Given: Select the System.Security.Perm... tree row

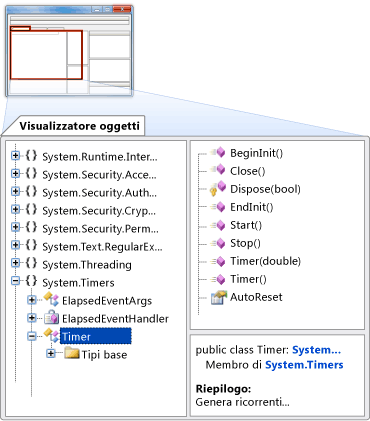Looking at the screenshot, I should pos(100,229).
